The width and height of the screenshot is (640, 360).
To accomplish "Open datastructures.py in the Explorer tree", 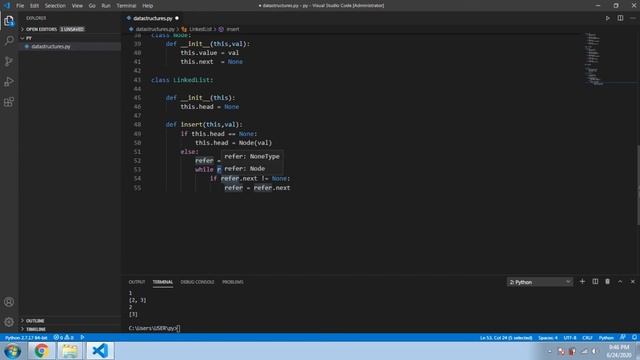I will [51, 47].
